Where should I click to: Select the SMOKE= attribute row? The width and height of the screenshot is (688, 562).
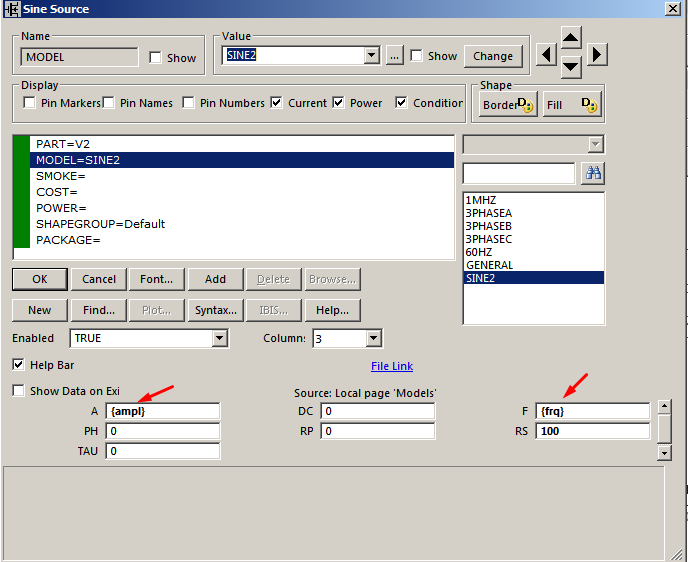tap(242, 176)
